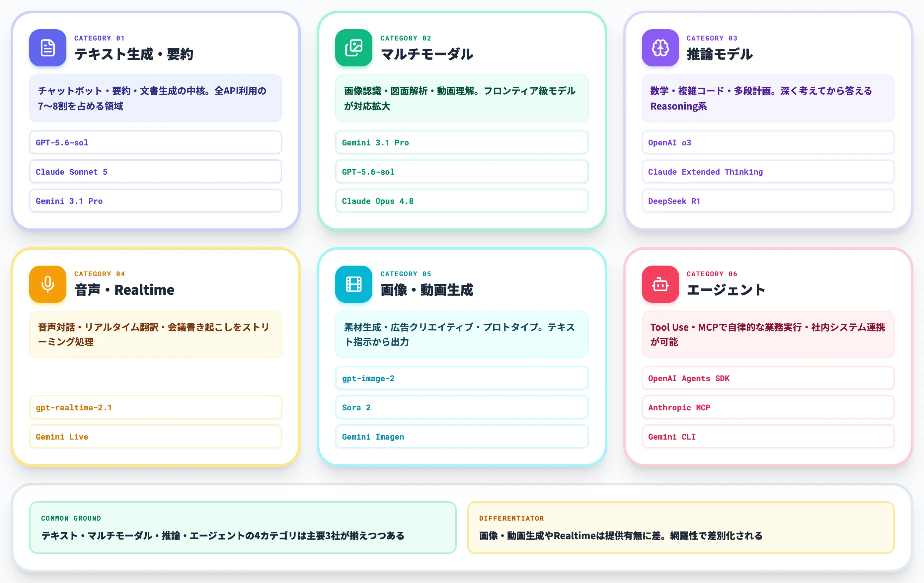Screen dimensions: 924x583
Task: Click the Reasoning系 description box
Action: click(x=768, y=98)
